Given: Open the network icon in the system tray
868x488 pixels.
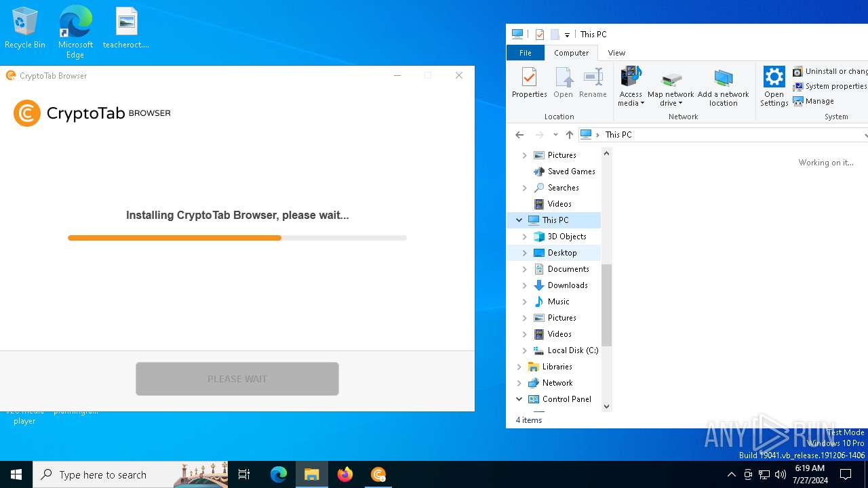Looking at the screenshot, I should coord(764,474).
